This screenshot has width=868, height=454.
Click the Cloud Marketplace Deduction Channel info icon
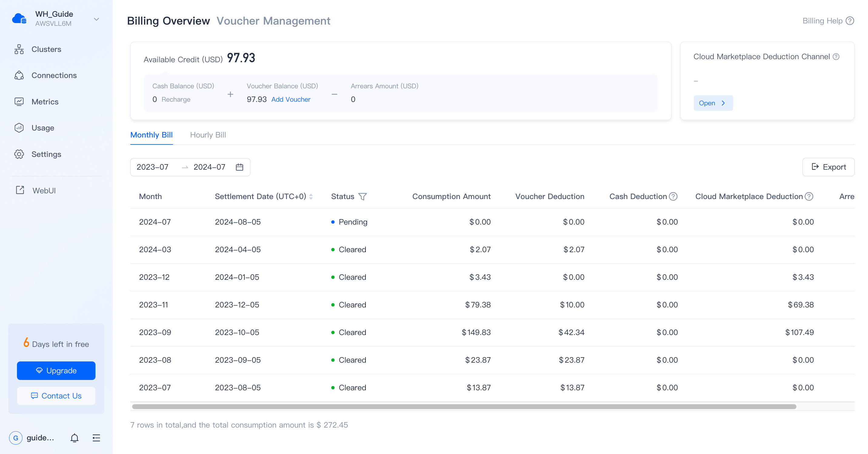tap(836, 57)
